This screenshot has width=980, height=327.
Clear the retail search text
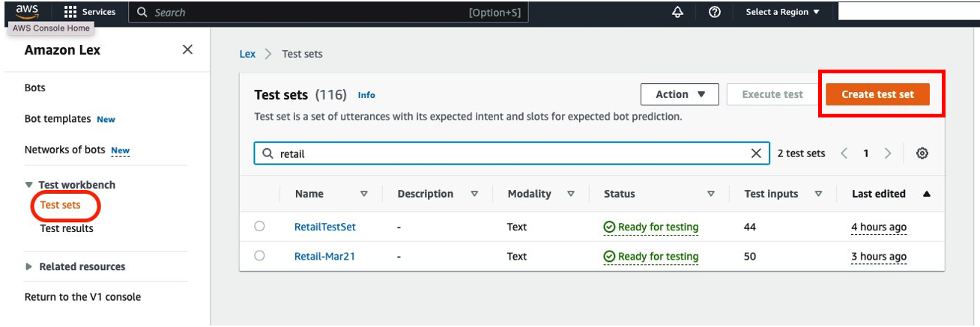tap(756, 153)
